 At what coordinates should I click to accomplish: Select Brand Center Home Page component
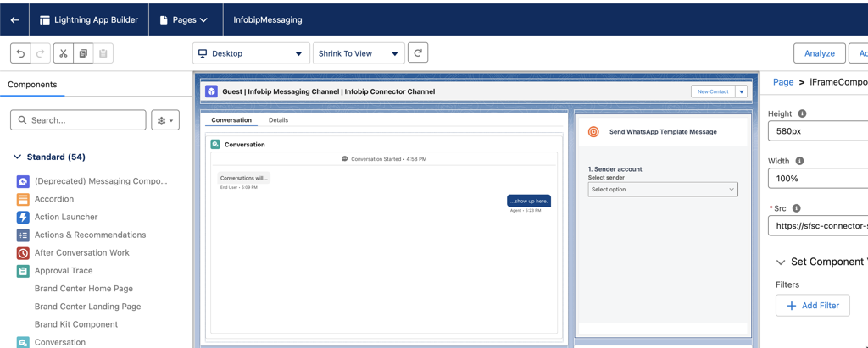coord(84,289)
